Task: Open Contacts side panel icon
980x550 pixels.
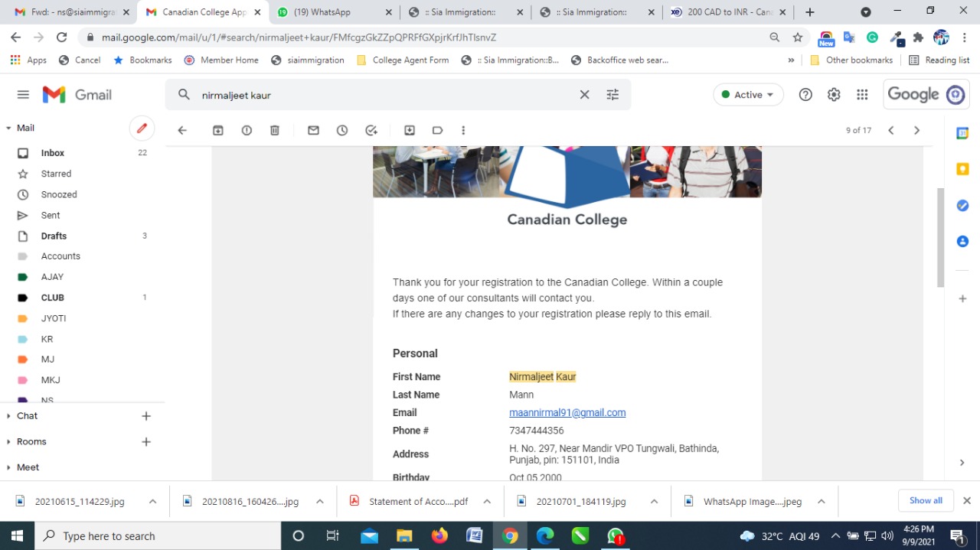Action: coord(963,242)
